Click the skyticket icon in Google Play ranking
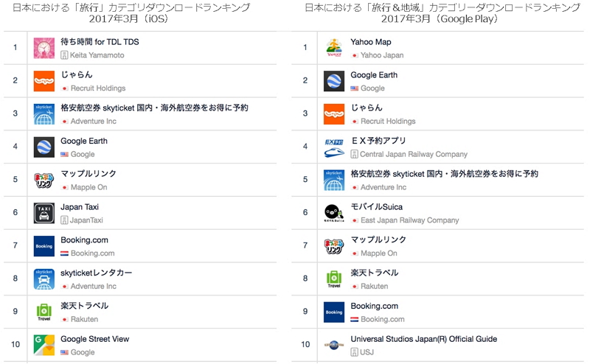 point(334,180)
